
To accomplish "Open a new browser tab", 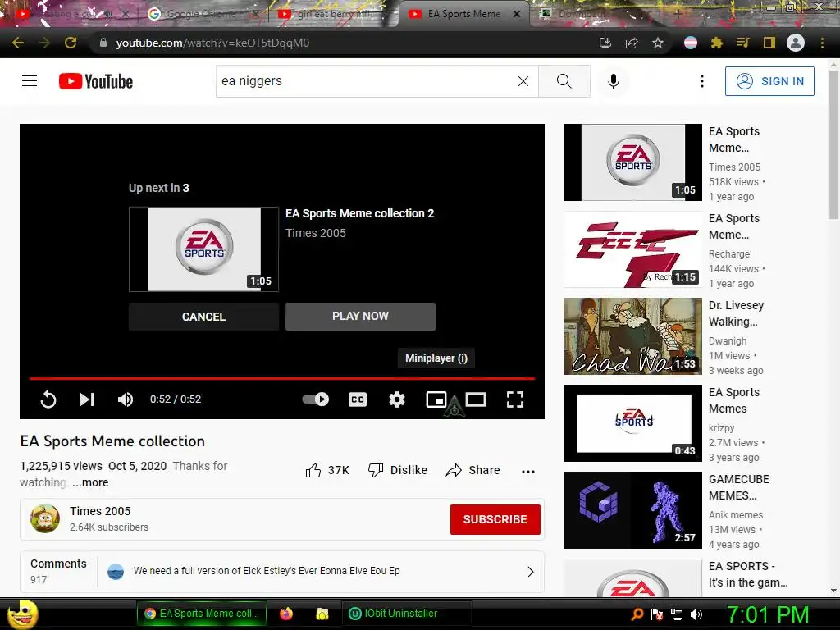I will coord(678,14).
